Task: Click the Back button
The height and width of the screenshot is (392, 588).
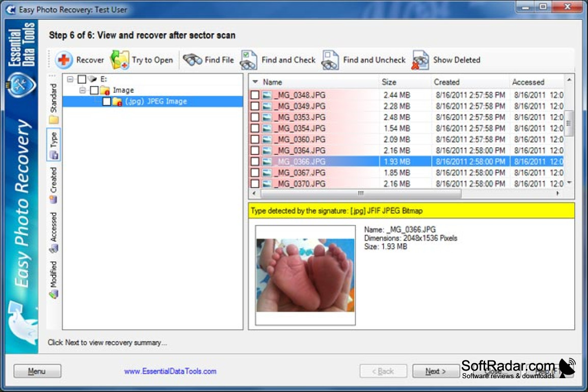Action: (x=383, y=372)
